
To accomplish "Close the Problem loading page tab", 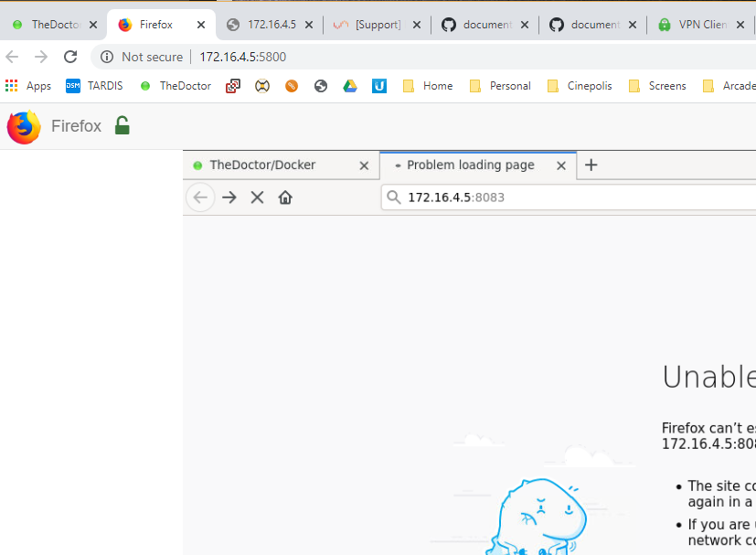I will (x=561, y=165).
